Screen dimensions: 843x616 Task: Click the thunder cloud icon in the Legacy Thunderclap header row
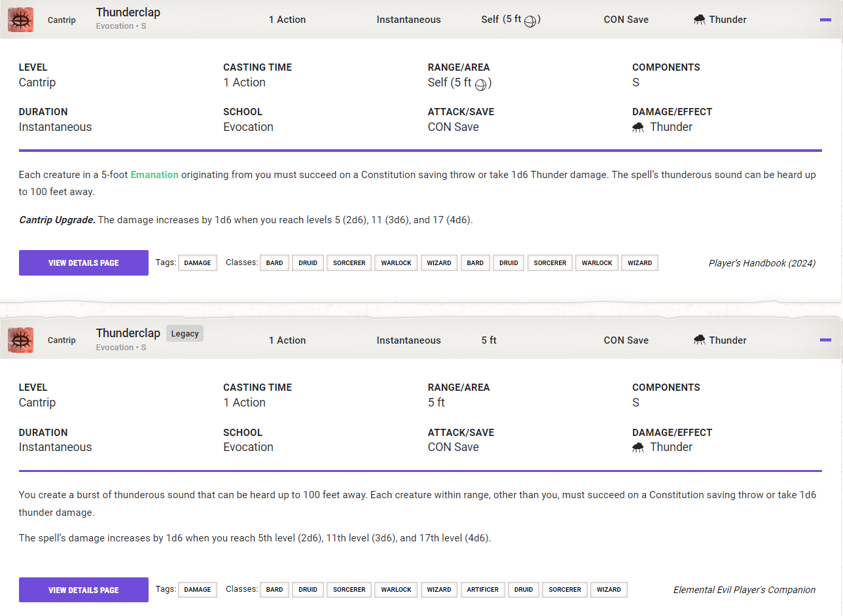(x=700, y=340)
